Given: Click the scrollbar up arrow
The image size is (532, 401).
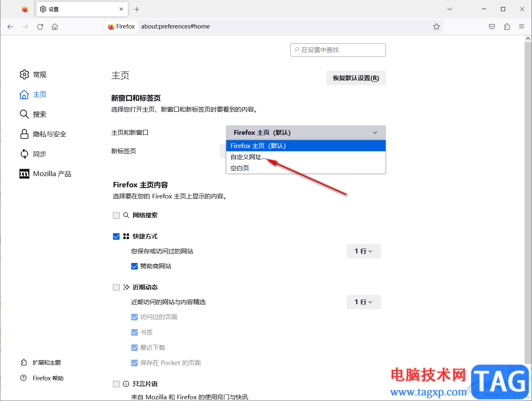Looking at the screenshot, I should point(528,39).
